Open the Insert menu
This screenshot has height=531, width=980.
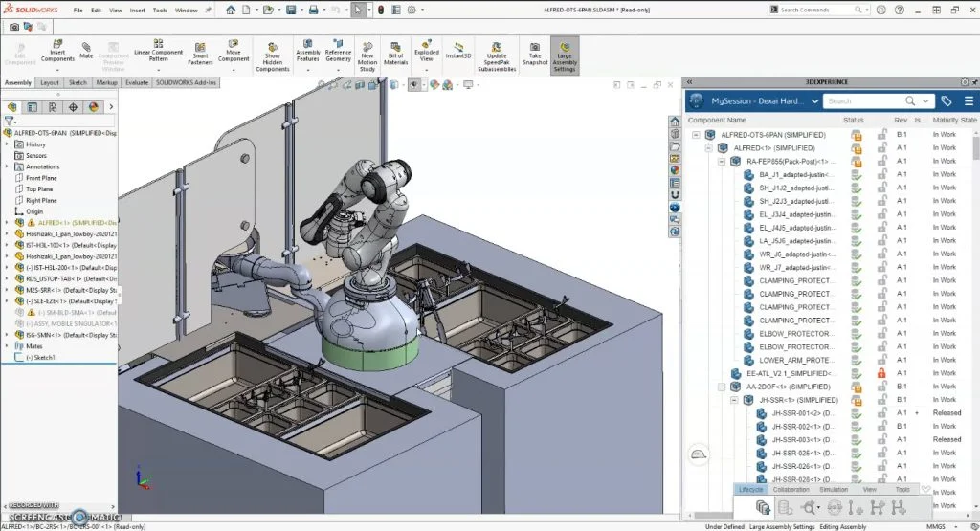138,10
